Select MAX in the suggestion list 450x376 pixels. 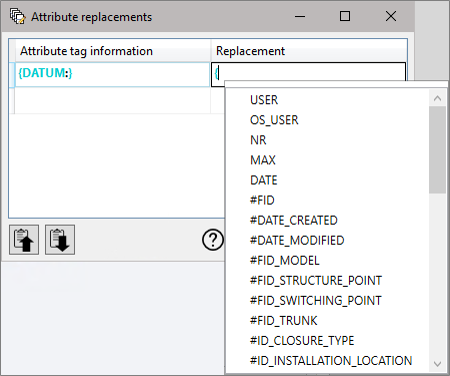(263, 160)
